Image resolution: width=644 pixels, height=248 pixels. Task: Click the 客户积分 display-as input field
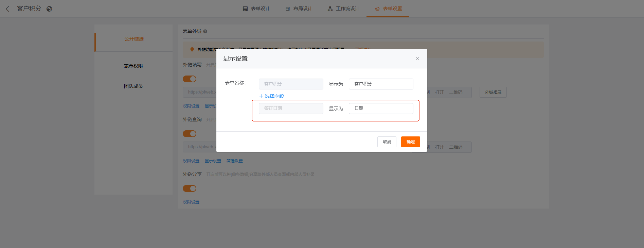click(381, 84)
